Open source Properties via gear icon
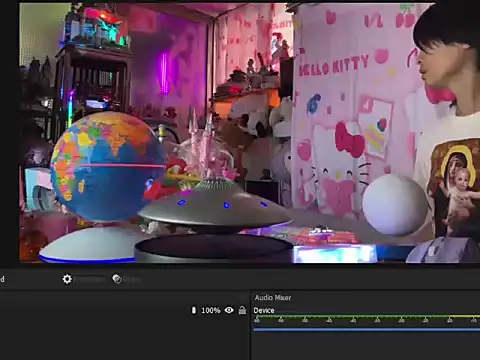Image resolution: width=480 pixels, height=360 pixels. (67, 279)
